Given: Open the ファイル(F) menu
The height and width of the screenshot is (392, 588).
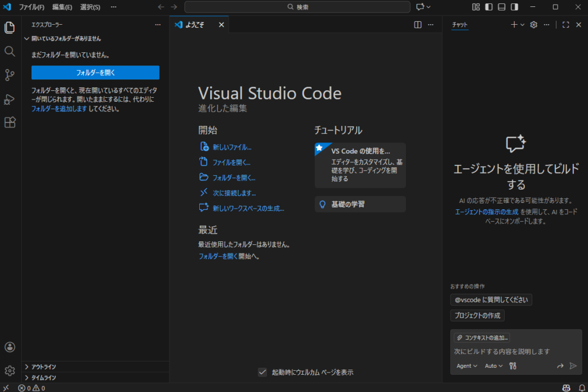Looking at the screenshot, I should pyautogui.click(x=32, y=7).
